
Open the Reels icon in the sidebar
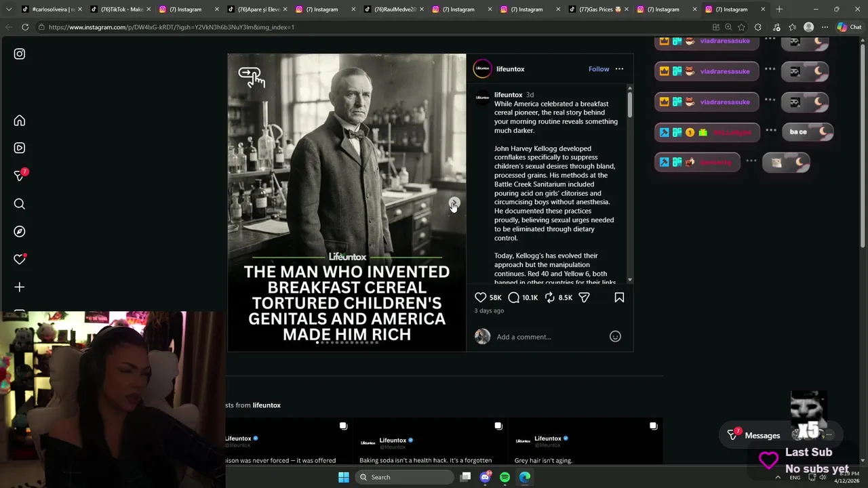click(x=20, y=148)
